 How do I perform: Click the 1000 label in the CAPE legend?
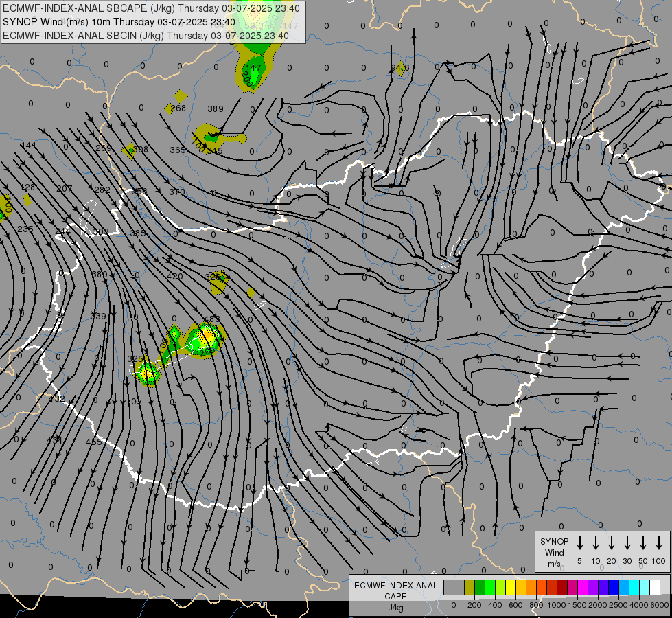click(x=556, y=605)
